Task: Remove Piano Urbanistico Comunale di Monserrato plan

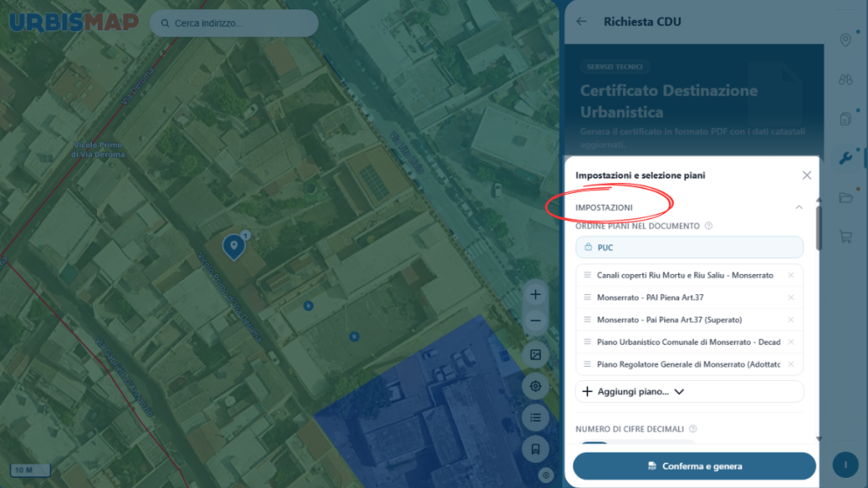Action: (791, 341)
